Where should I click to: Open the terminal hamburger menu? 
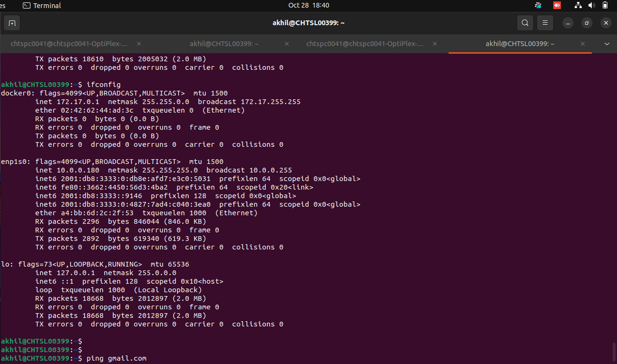pos(545,23)
